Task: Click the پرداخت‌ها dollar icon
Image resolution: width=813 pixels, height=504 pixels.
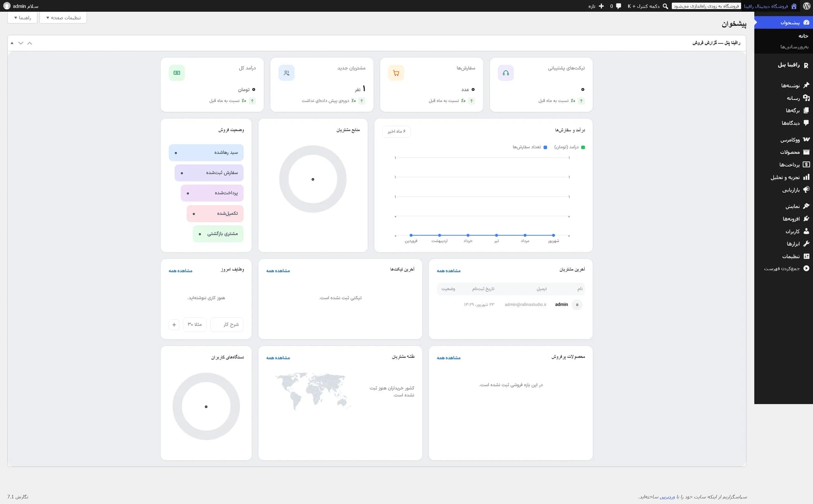Action: pos(806,164)
